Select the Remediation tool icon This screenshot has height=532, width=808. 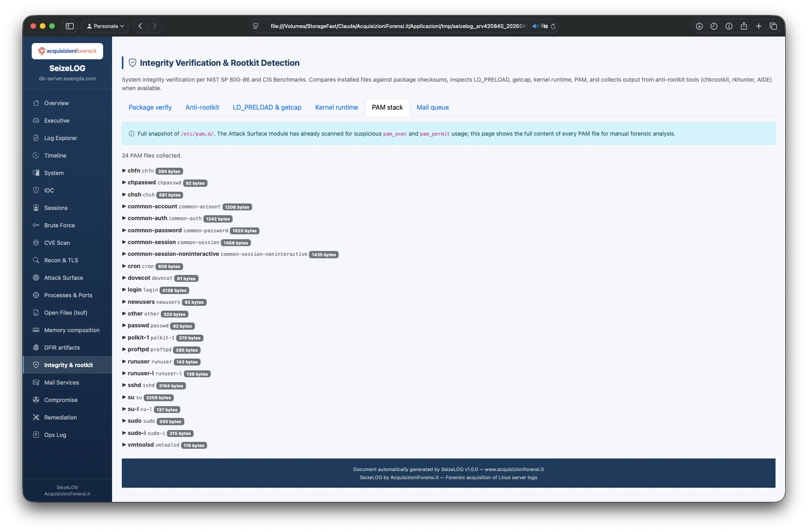pyautogui.click(x=36, y=417)
